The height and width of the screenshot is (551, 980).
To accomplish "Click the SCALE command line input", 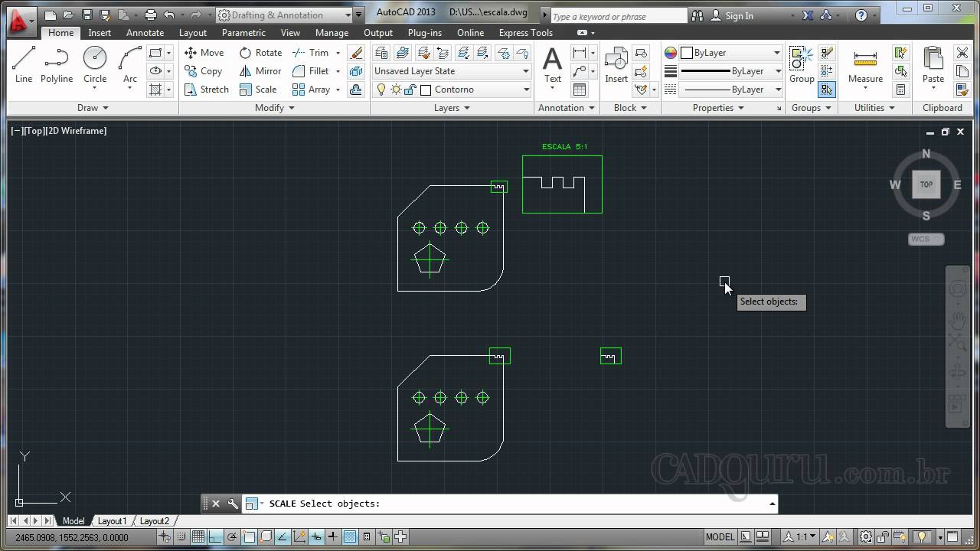I will (x=510, y=504).
